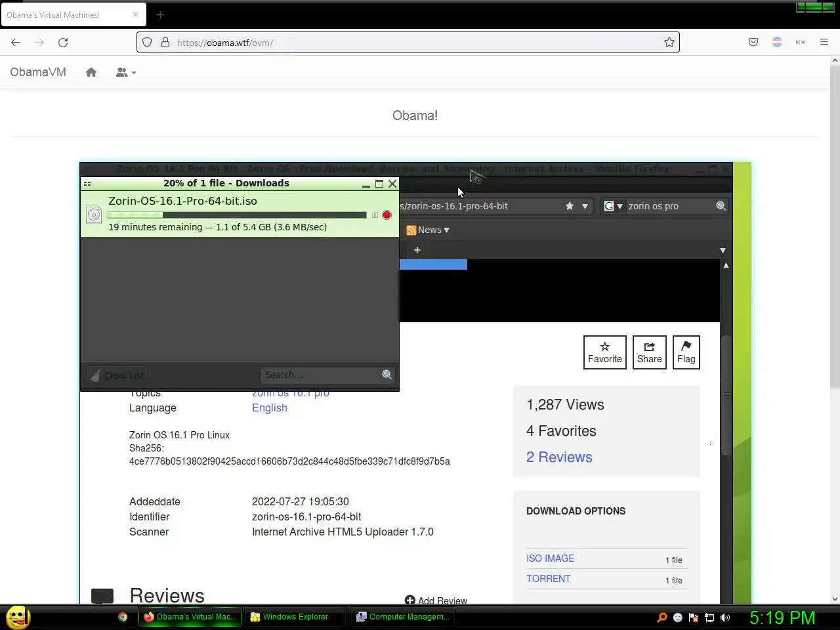Open the smiley face start button
840x630 pixels.
(18, 617)
